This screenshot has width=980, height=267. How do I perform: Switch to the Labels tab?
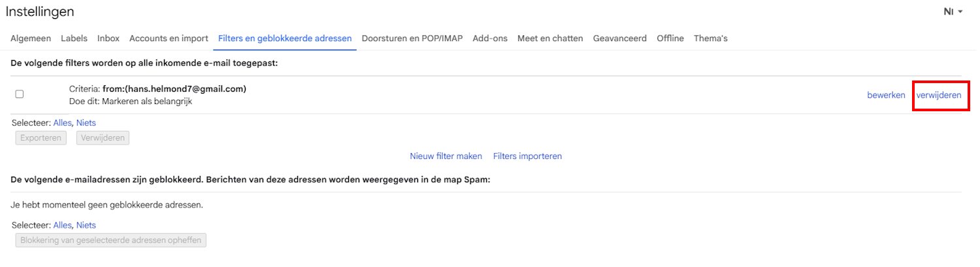point(74,38)
